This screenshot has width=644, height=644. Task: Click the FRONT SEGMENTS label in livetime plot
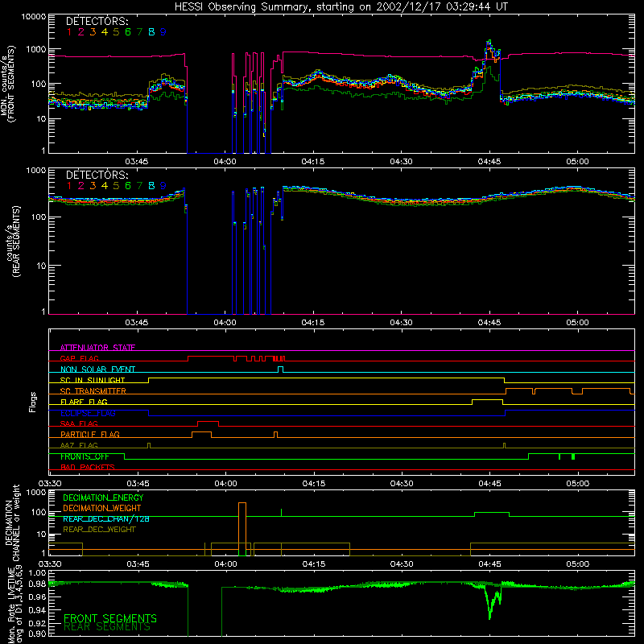point(110,618)
